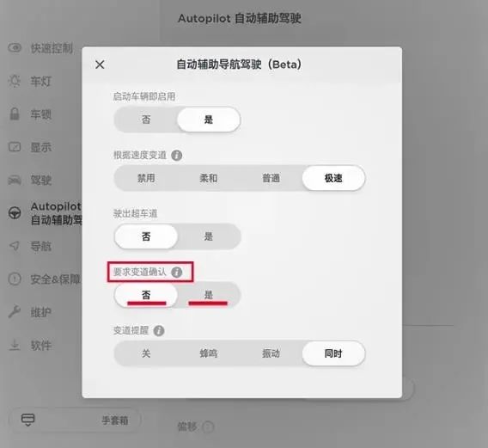Select the download icon for 软件
The height and width of the screenshot is (448, 488).
[x=15, y=345]
